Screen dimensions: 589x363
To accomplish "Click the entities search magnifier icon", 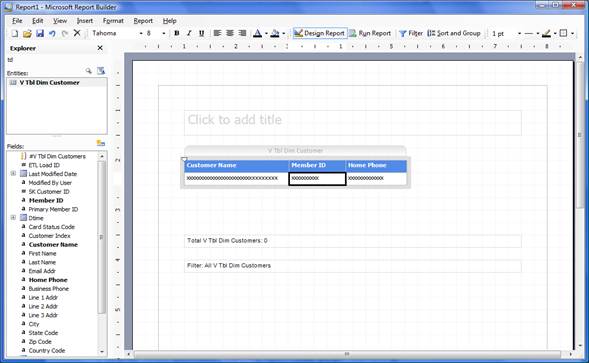I will click(x=88, y=71).
